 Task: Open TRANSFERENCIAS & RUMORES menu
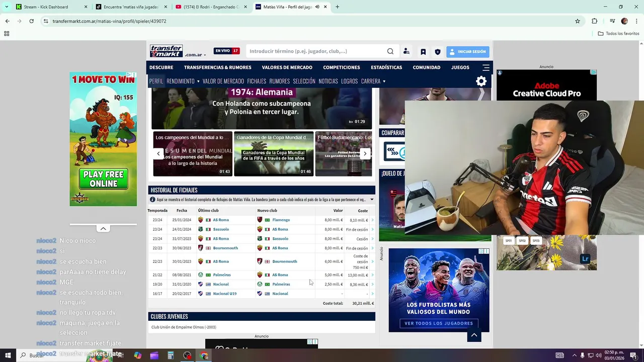click(217, 67)
